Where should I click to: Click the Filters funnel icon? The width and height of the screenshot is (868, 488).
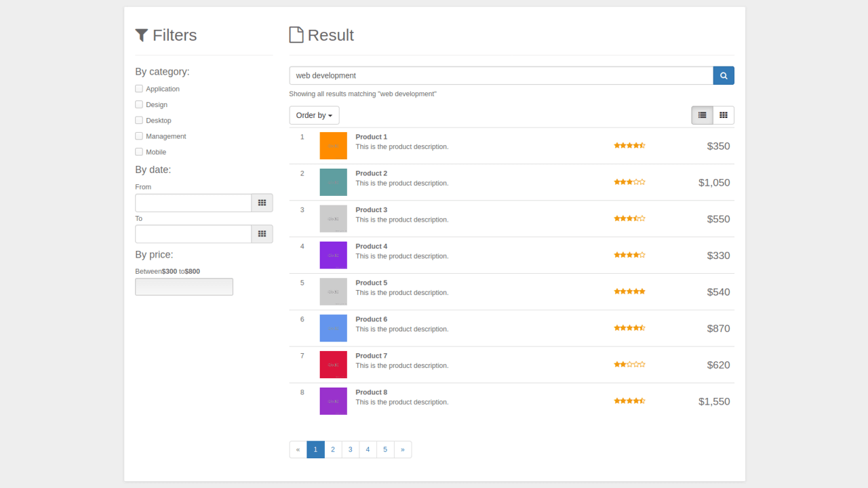point(141,35)
